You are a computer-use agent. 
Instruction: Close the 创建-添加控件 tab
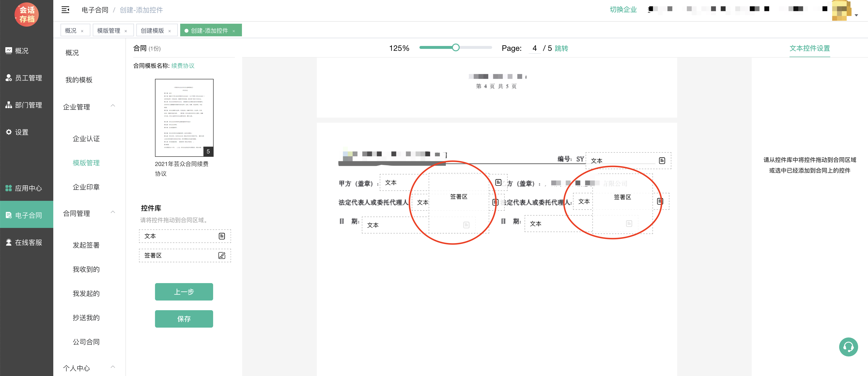pyautogui.click(x=233, y=31)
